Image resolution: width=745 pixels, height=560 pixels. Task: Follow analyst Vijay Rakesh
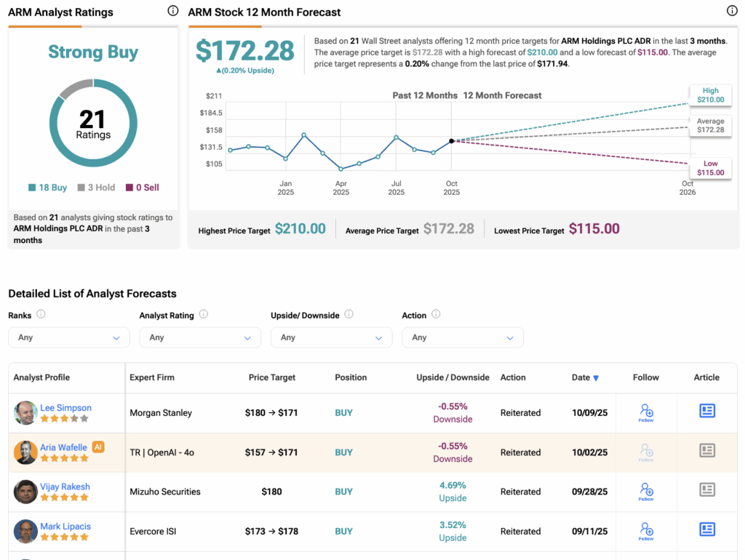[645, 491]
